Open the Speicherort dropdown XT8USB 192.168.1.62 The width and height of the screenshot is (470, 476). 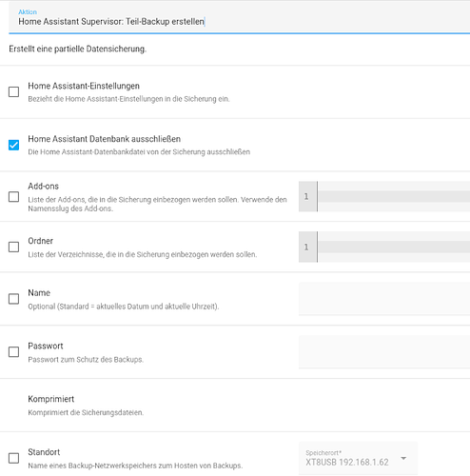[358, 458]
